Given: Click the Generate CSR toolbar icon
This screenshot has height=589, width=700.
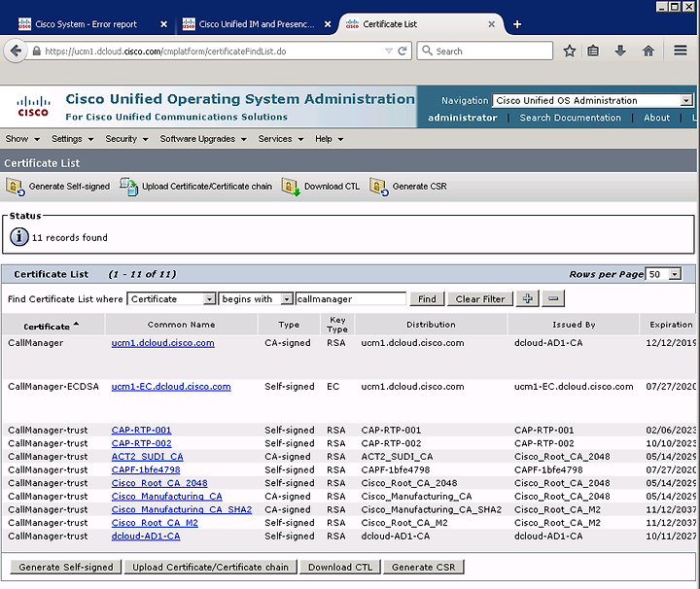Looking at the screenshot, I should click(378, 187).
